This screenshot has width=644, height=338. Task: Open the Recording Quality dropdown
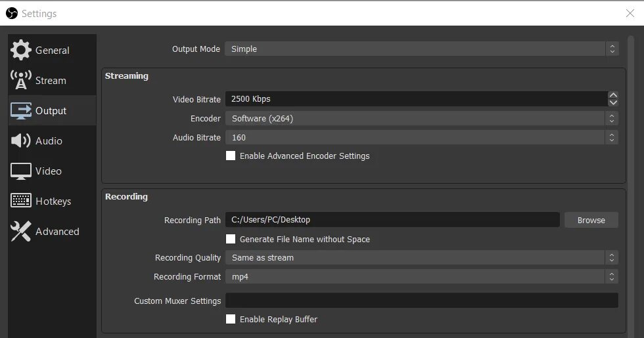(x=422, y=257)
